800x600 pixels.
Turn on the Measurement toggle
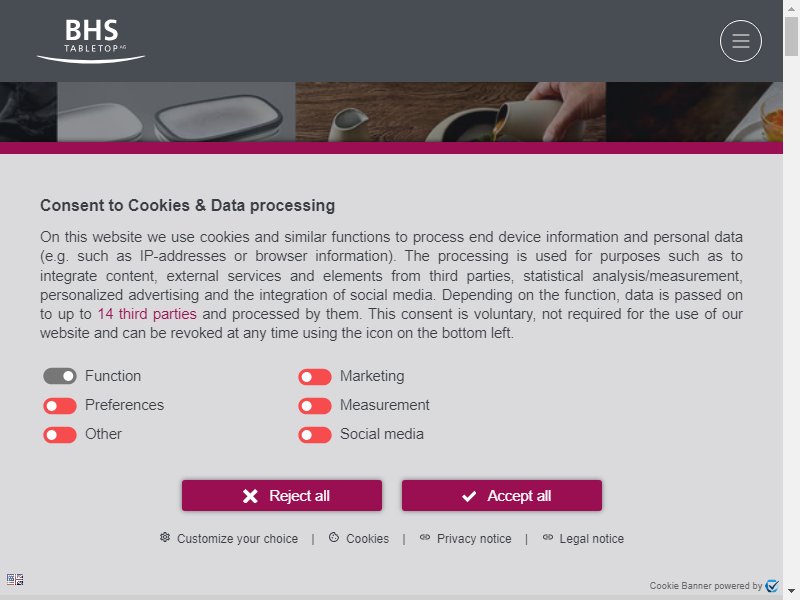(x=315, y=406)
